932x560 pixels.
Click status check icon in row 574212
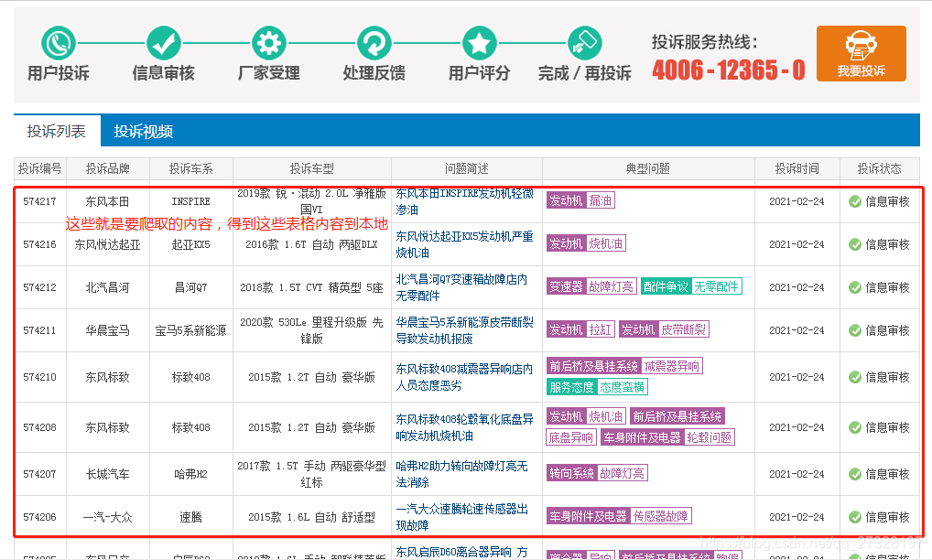[x=855, y=287]
